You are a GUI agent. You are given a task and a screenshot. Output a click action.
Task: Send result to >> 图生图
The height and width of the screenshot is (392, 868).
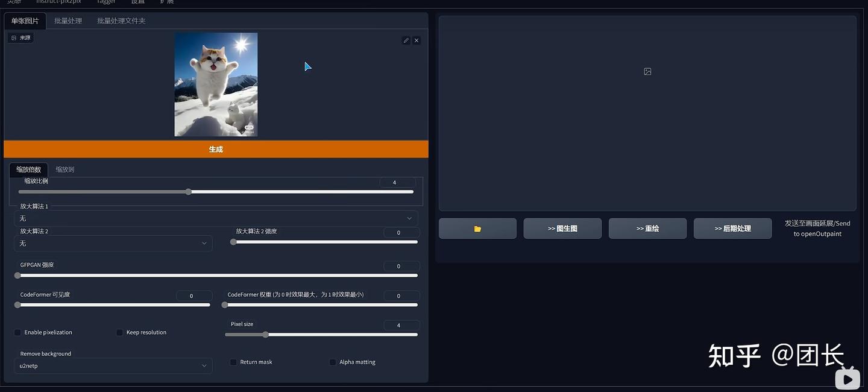562,229
